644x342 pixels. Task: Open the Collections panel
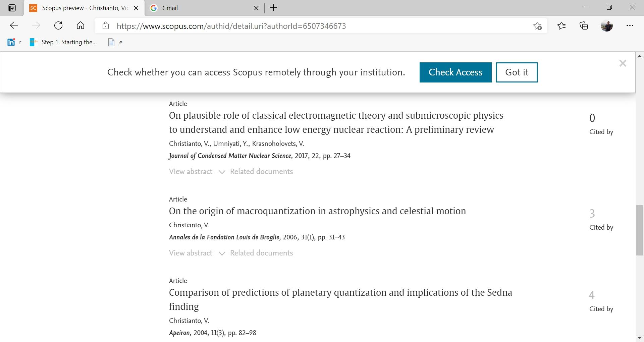coord(584,26)
